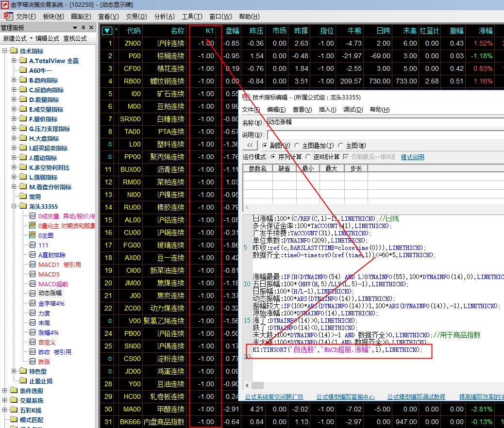Select 涨幅4% formula icon
Image resolution: width=504 pixels, height=428 pixels.
(x=33, y=332)
